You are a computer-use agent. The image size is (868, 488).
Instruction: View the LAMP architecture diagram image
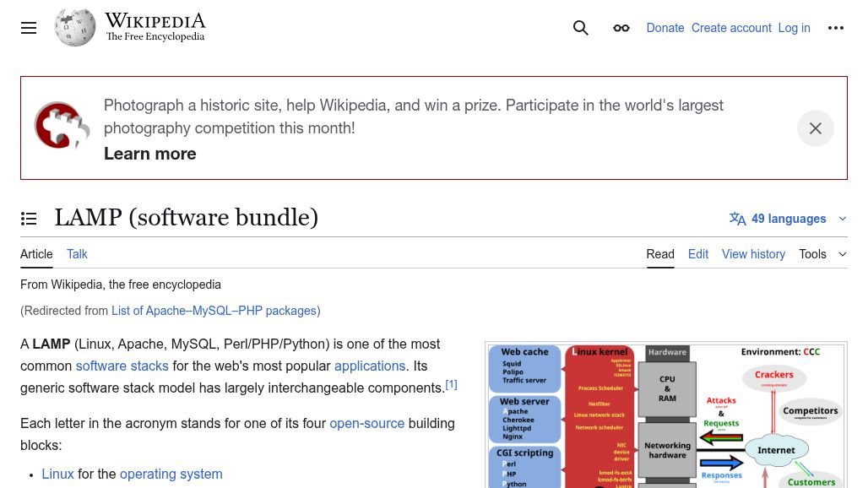point(666,414)
